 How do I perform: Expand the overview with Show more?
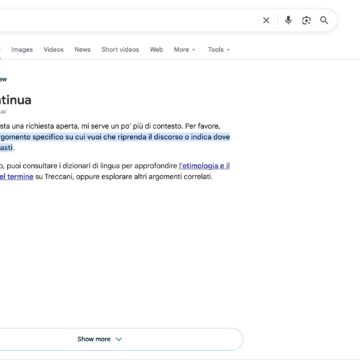[100, 339]
